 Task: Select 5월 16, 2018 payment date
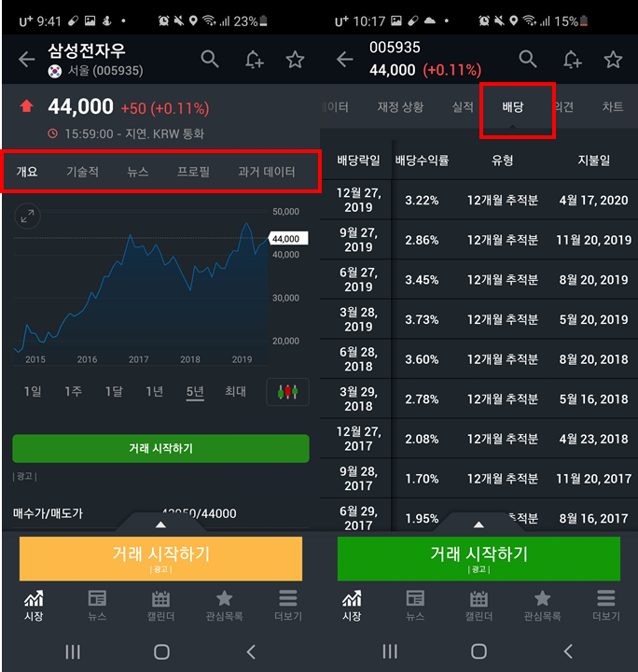tap(593, 399)
